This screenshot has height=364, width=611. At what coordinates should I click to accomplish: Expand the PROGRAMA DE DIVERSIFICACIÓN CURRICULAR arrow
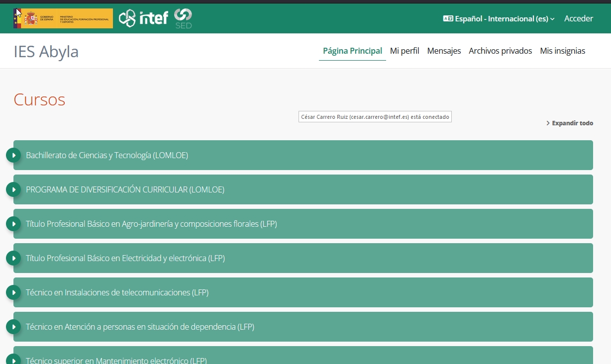click(x=13, y=189)
